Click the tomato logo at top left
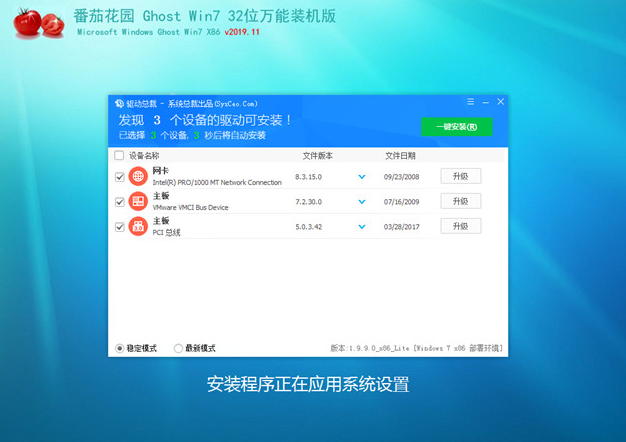This screenshot has height=442, width=626. 39,23
